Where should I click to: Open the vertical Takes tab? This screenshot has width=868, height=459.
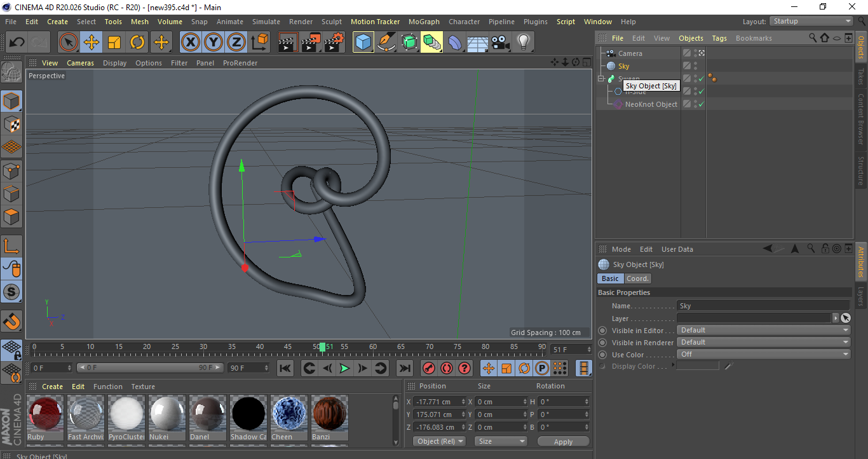point(861,78)
